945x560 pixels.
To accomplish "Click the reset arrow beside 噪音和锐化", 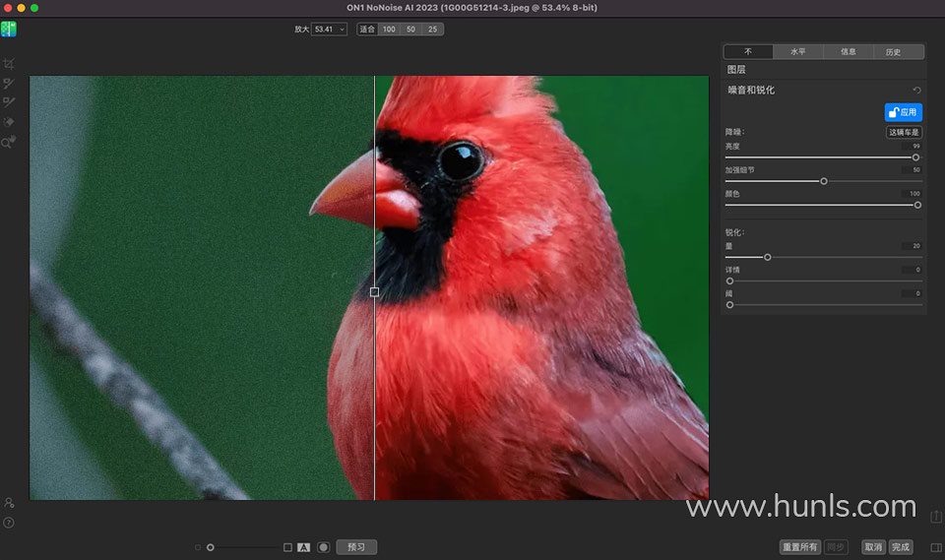I will click(x=916, y=91).
